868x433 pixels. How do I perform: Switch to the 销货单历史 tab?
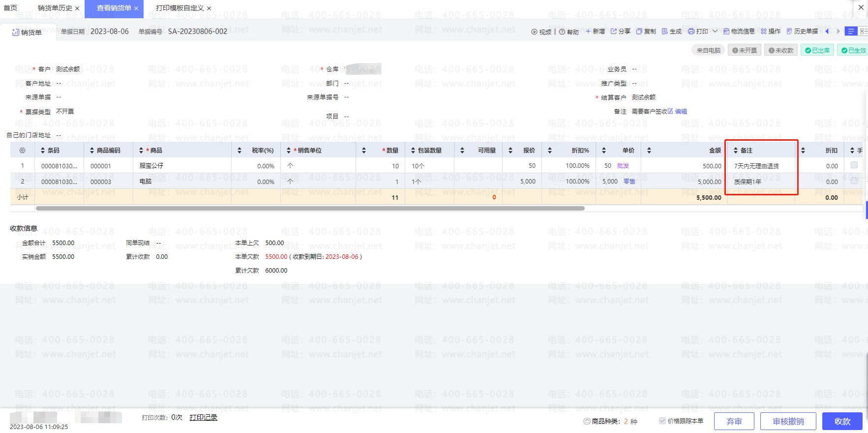point(55,8)
